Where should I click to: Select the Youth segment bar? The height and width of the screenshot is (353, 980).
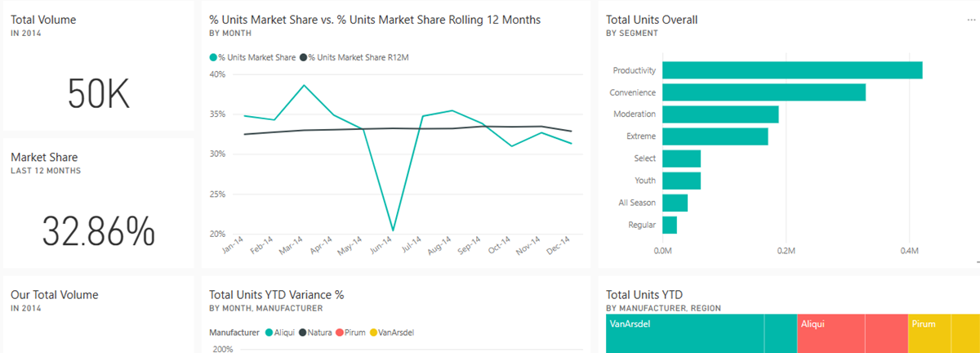pos(681,181)
